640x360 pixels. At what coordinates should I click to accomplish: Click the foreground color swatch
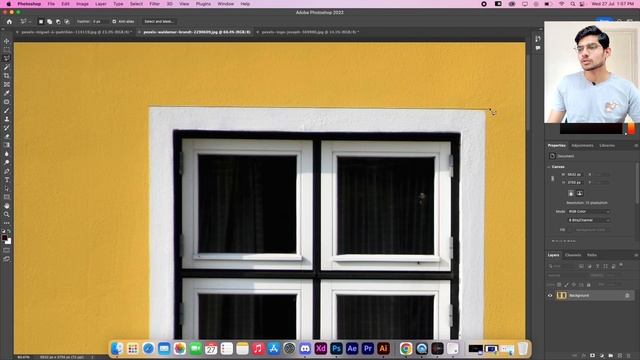[x=4, y=238]
